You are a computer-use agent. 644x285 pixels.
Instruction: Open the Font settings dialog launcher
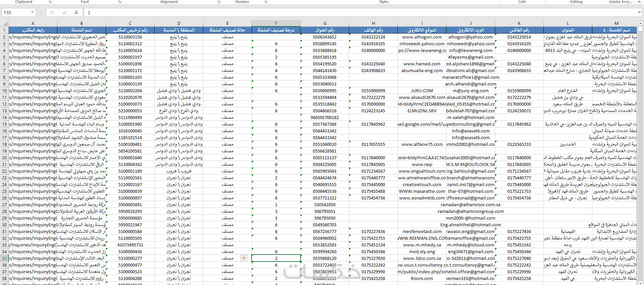pyautogui.click(x=119, y=2)
